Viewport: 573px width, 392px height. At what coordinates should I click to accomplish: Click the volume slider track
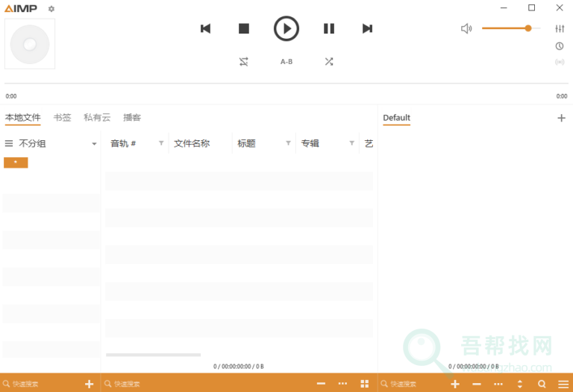point(507,28)
